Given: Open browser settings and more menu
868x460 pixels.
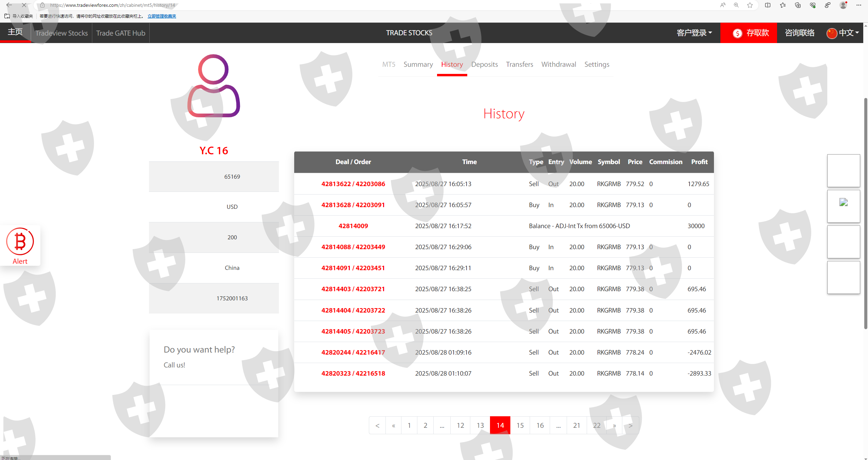Looking at the screenshot, I should pyautogui.click(x=859, y=5).
